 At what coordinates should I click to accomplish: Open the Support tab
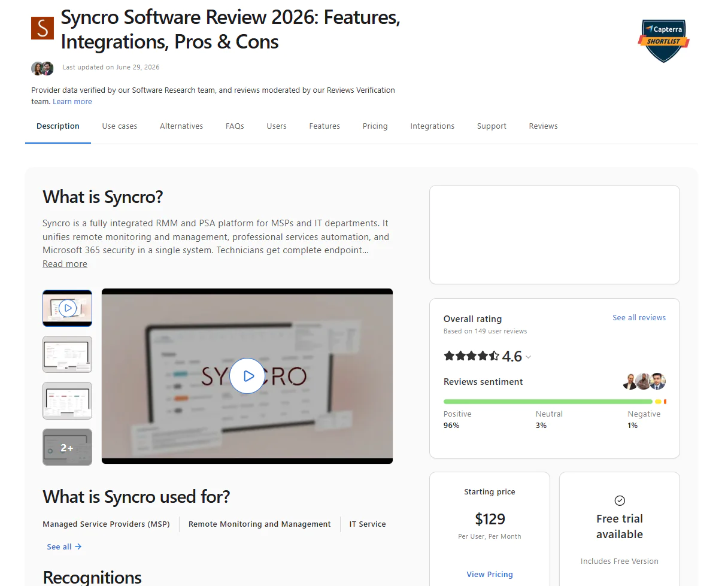[492, 126]
